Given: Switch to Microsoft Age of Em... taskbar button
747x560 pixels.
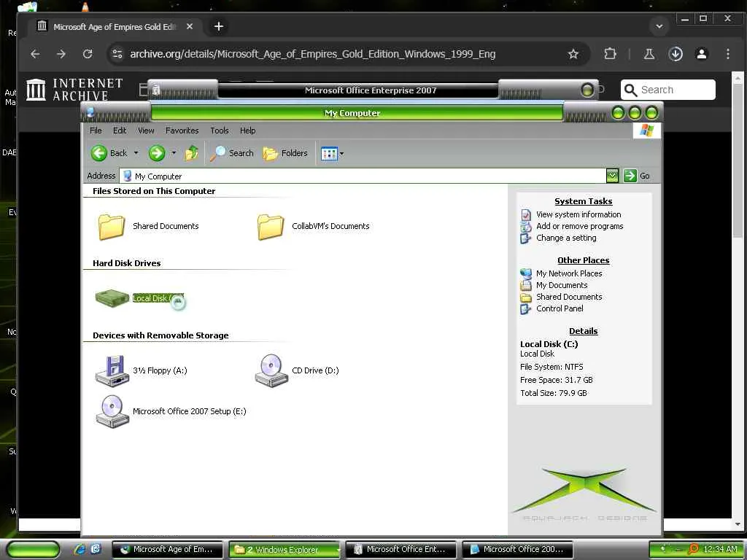Looking at the screenshot, I should click(167, 550).
